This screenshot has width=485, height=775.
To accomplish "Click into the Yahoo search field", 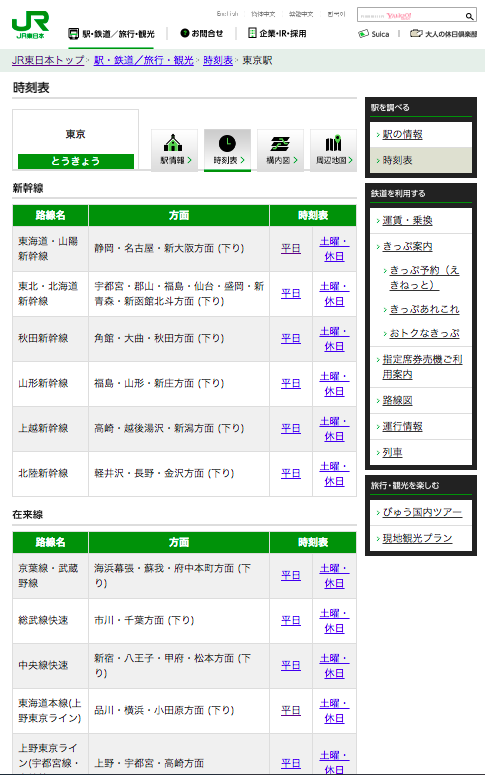I will [x=410, y=16].
